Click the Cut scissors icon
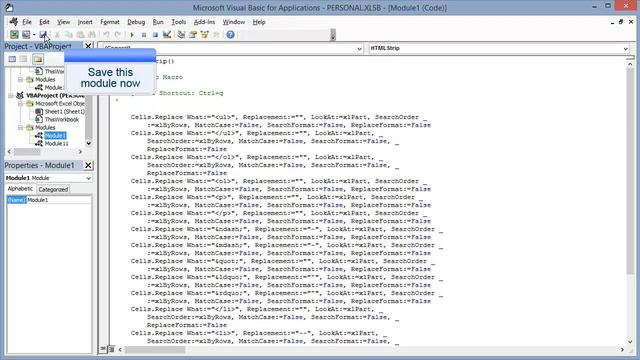The image size is (640, 360). click(x=58, y=35)
